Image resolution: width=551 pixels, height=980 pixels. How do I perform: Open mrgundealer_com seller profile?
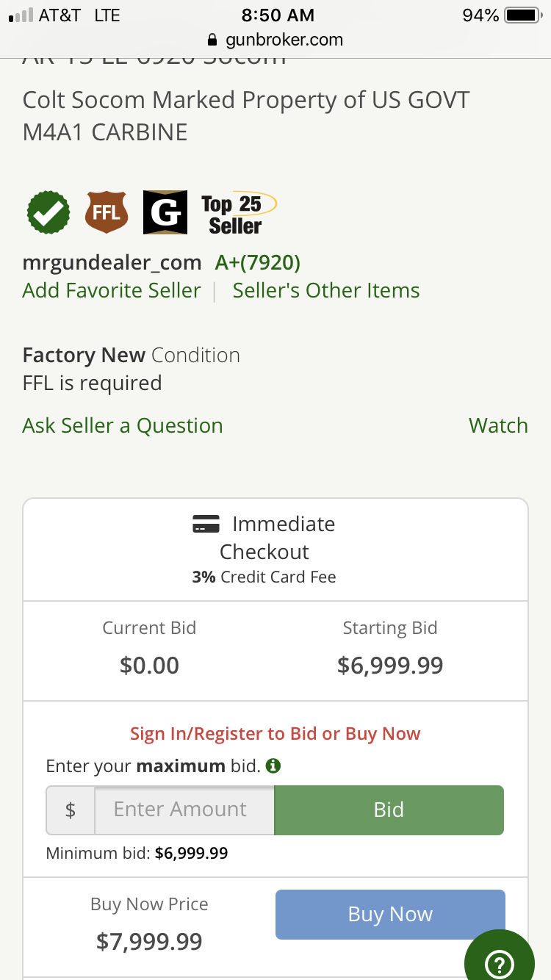click(112, 262)
